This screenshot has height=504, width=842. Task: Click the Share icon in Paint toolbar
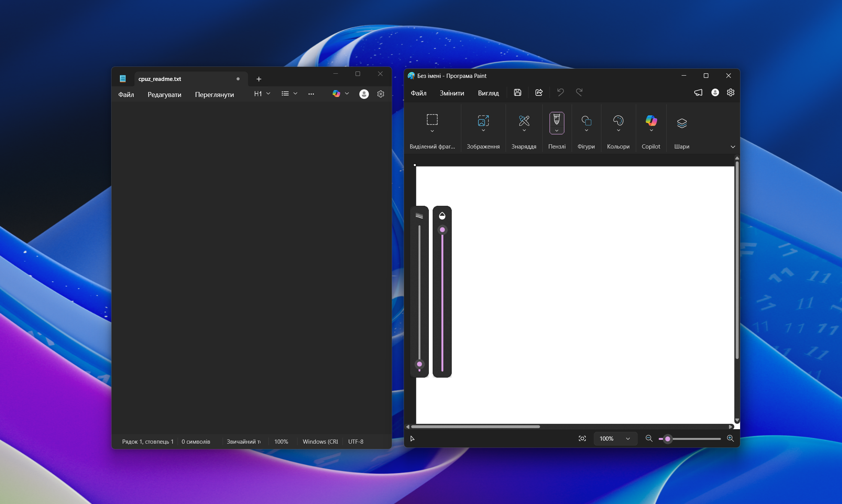(539, 92)
